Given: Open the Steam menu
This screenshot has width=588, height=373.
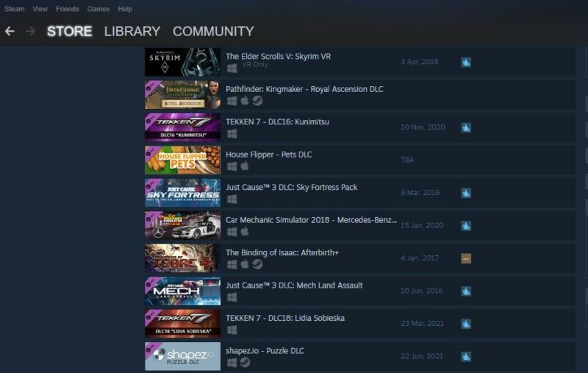Looking at the screenshot, I should pyautogui.click(x=14, y=9).
